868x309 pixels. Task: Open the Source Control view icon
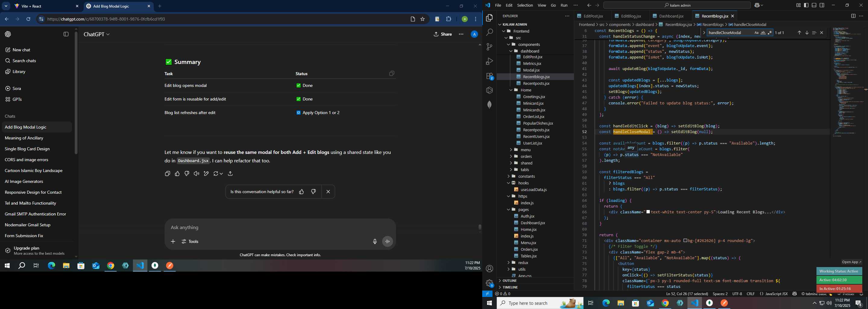tap(489, 47)
